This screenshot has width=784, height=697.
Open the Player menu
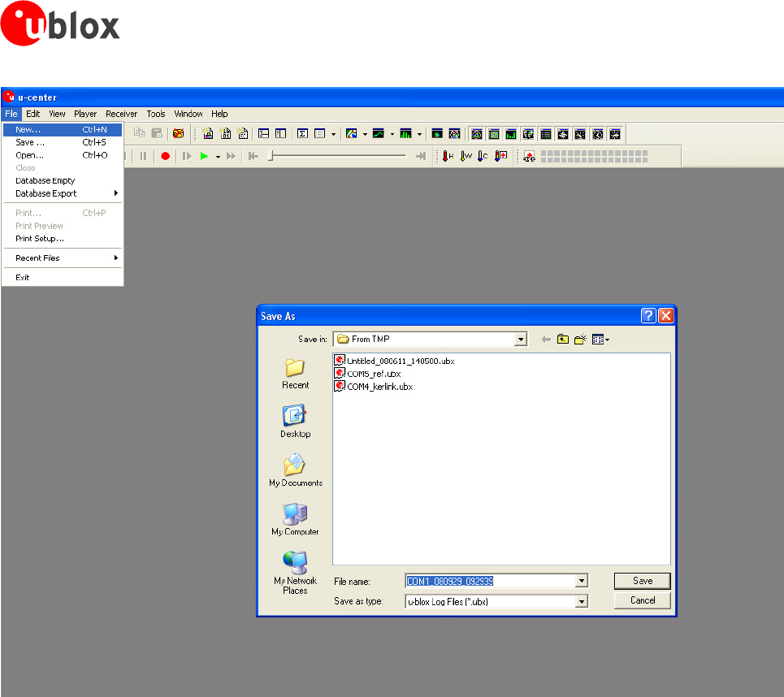coord(85,114)
